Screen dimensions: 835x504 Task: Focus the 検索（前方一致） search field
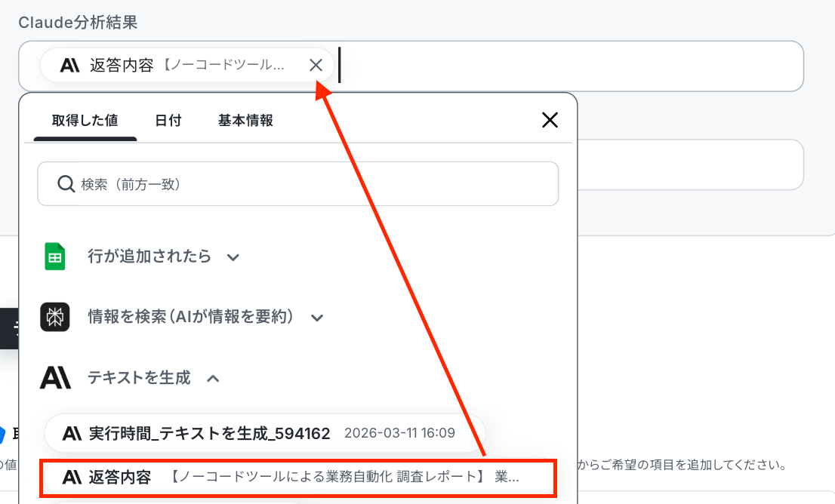(x=297, y=183)
